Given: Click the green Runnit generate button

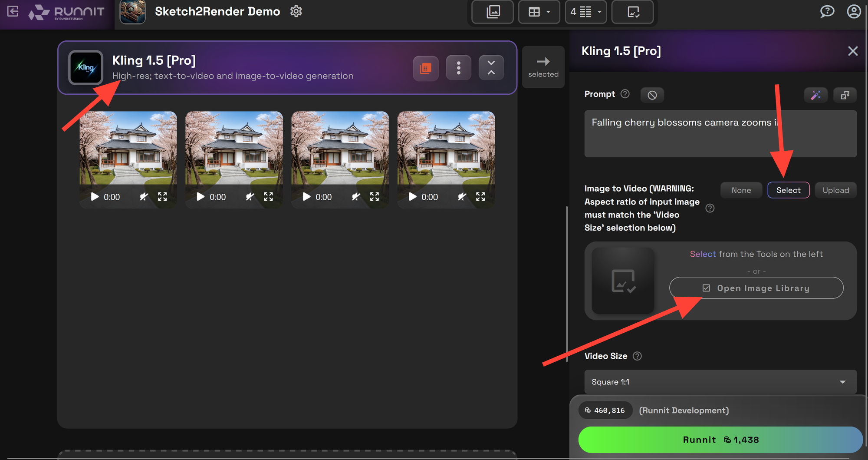Looking at the screenshot, I should pos(720,440).
